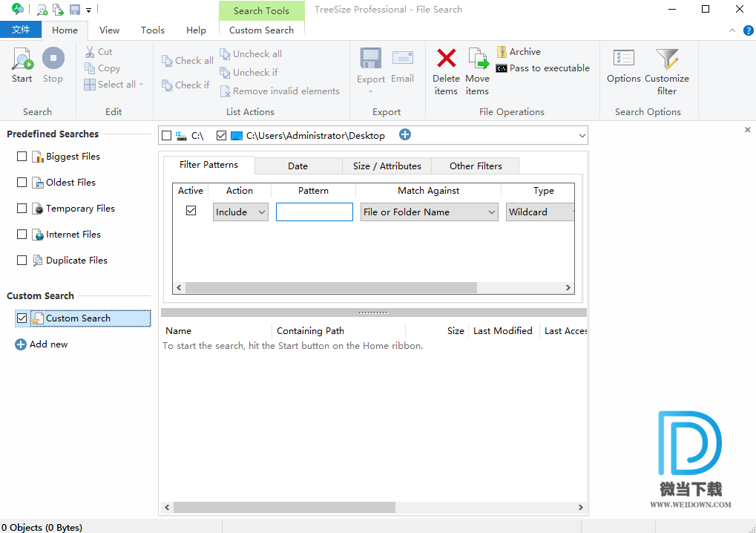This screenshot has height=533, width=756.
Task: Close the right side pane
Action: [747, 130]
